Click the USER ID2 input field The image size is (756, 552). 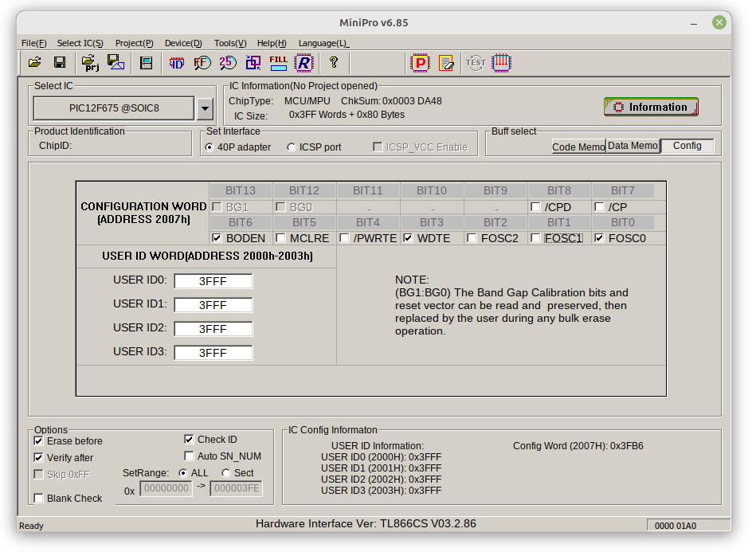coord(213,329)
